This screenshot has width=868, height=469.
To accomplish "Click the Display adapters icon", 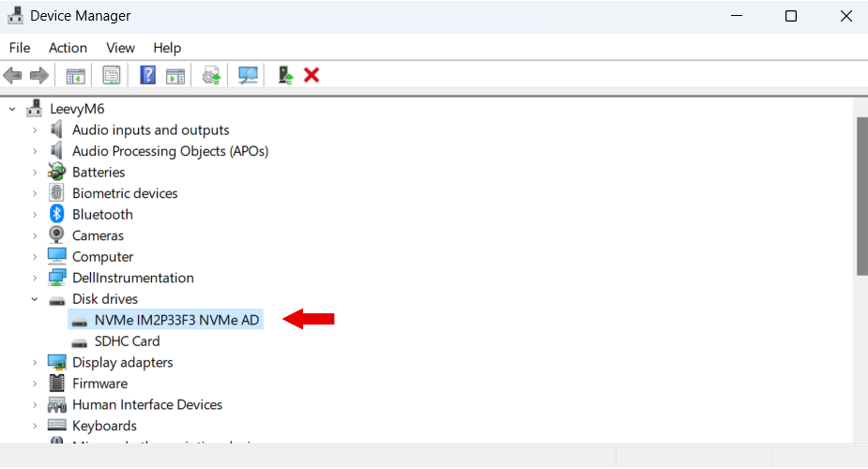I will [x=56, y=362].
